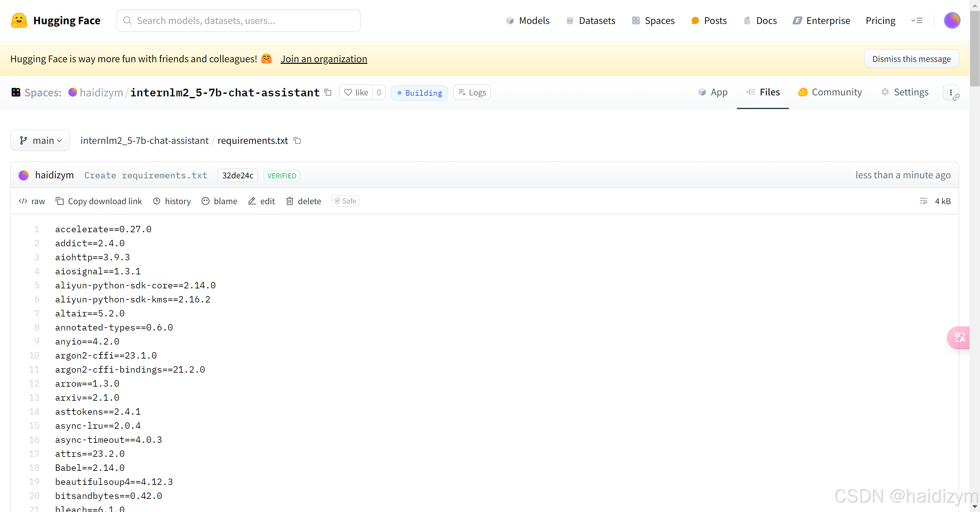Open the three-dot space options menu
The image size is (980, 512).
pyautogui.click(x=951, y=93)
